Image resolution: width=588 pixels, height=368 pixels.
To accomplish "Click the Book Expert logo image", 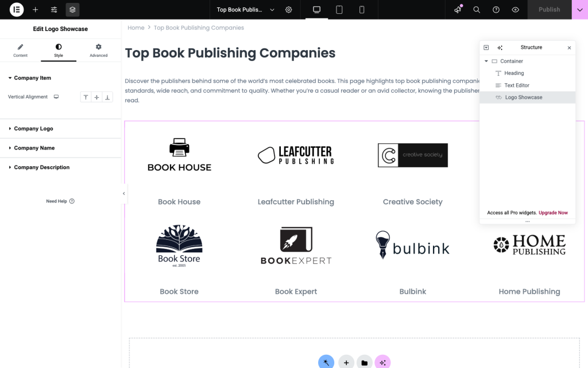I will click(x=296, y=246).
